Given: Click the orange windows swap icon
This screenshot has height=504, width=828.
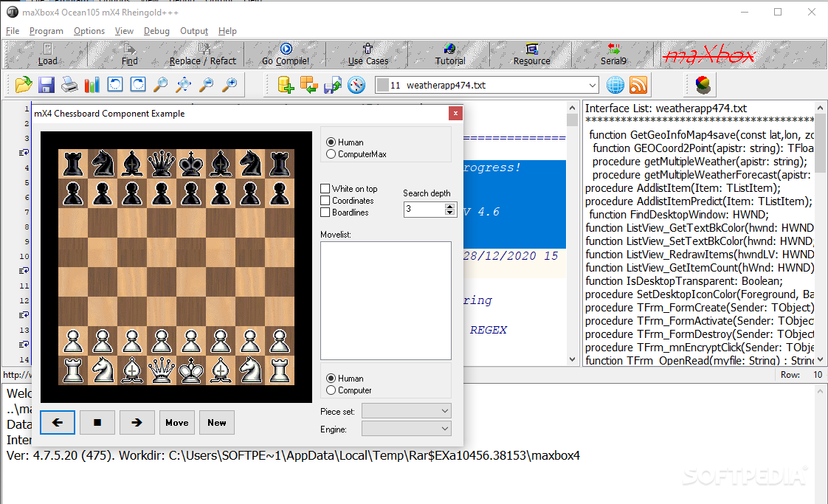Looking at the screenshot, I should [309, 85].
